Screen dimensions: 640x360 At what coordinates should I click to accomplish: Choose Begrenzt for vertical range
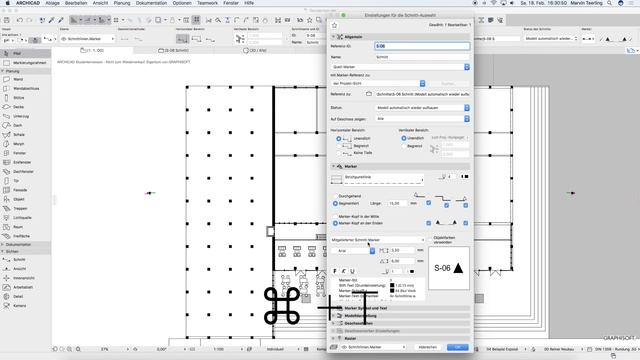tap(404, 146)
